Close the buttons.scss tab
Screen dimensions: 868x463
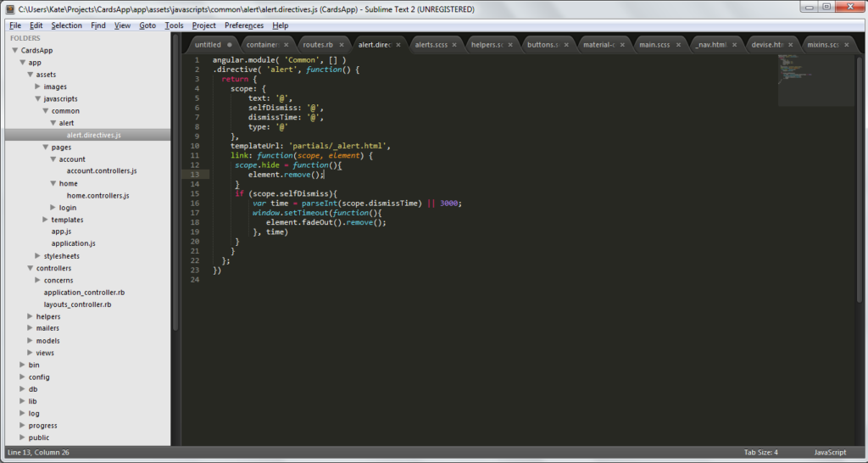(x=566, y=44)
